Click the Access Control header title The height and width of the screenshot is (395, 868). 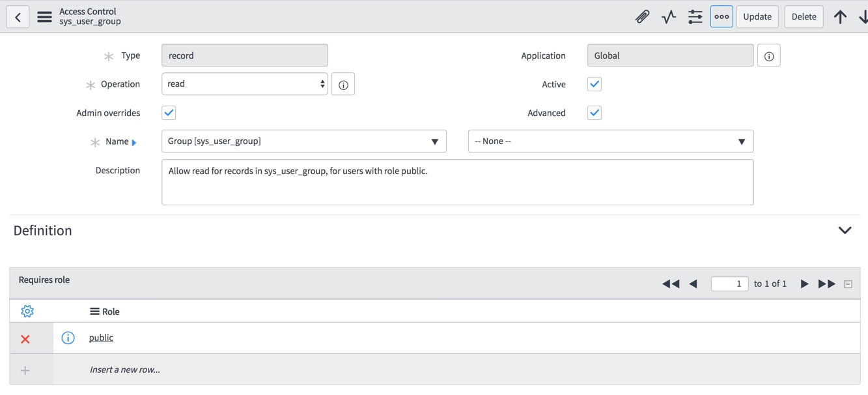click(x=88, y=11)
